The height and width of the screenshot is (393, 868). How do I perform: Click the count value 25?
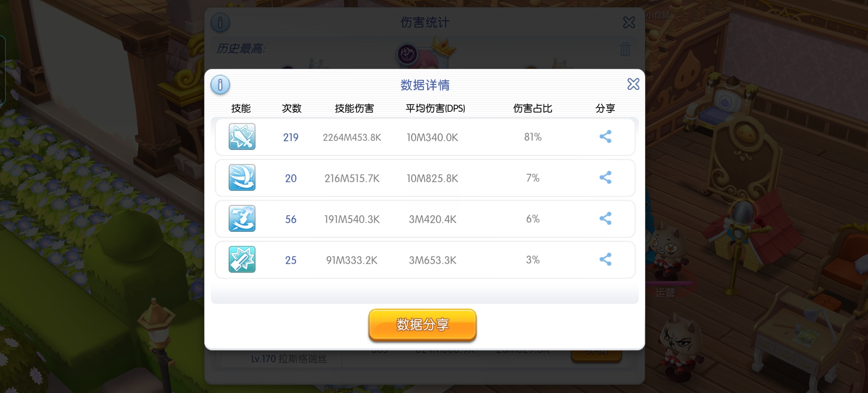click(x=291, y=260)
